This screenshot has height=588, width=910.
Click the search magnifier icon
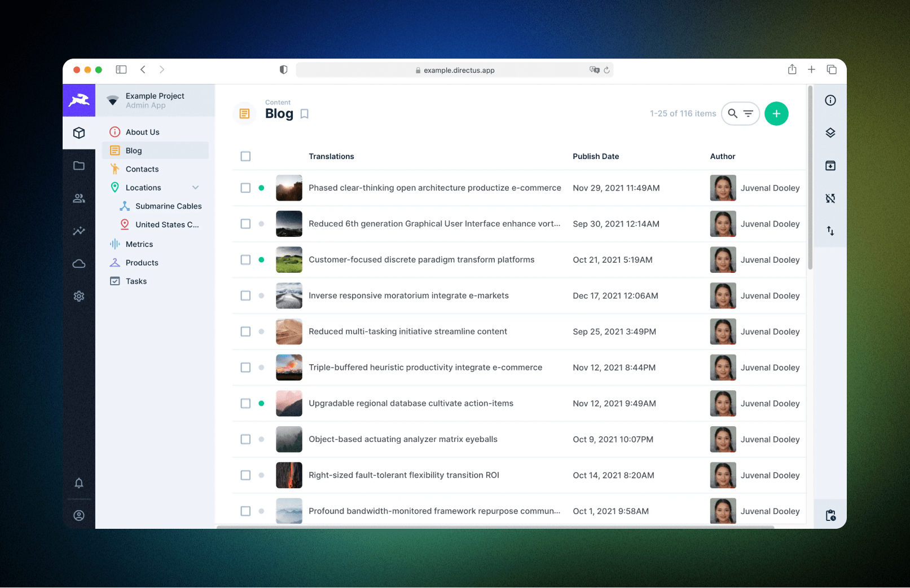point(733,113)
